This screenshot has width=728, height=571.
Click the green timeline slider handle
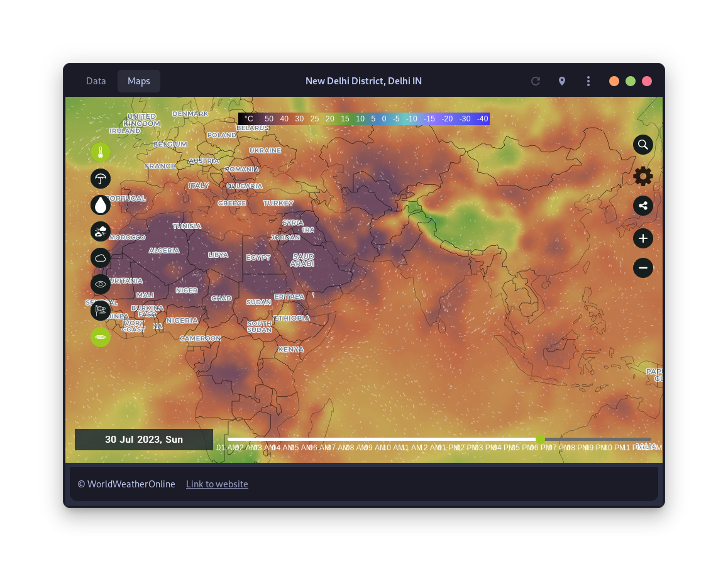point(541,440)
